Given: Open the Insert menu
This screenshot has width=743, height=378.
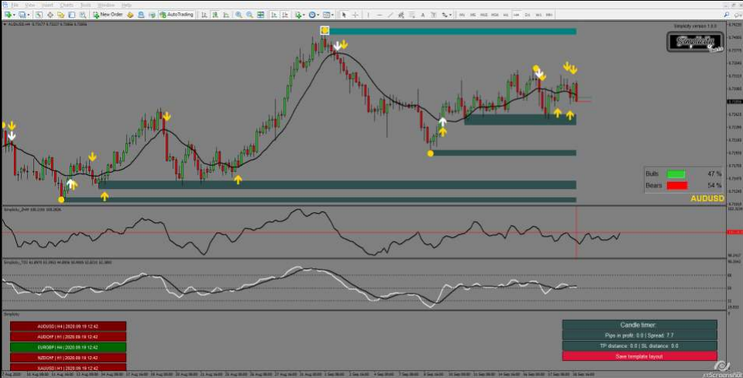Looking at the screenshot, I should 47,5.
